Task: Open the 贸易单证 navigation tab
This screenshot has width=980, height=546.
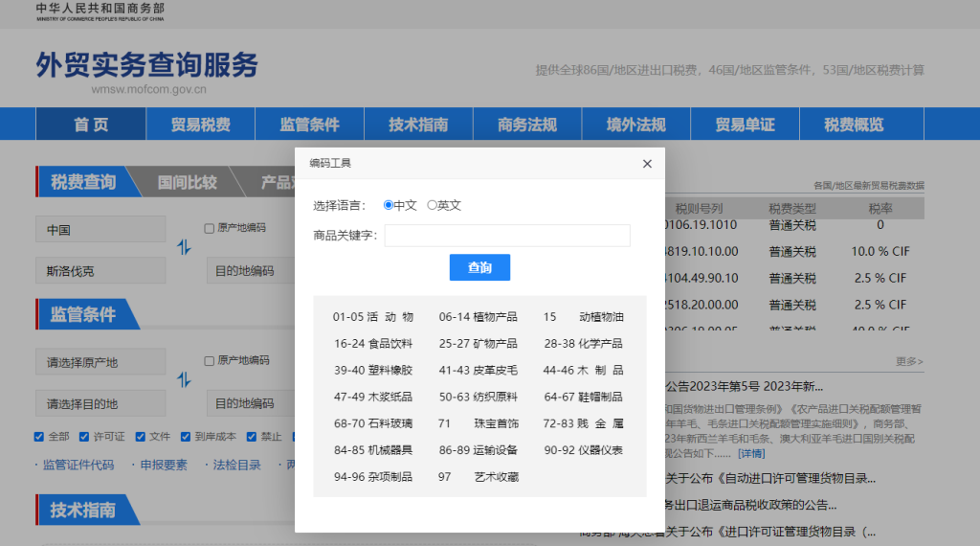Action: coord(745,124)
